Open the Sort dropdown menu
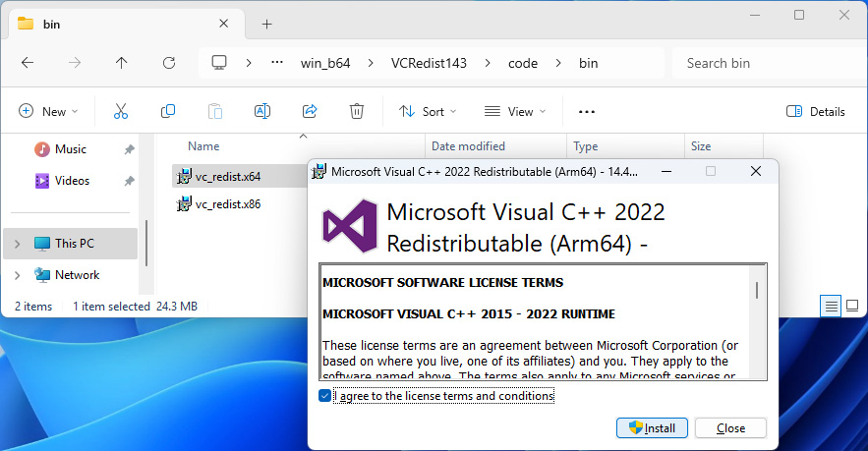This screenshot has height=451, width=868. click(x=422, y=112)
